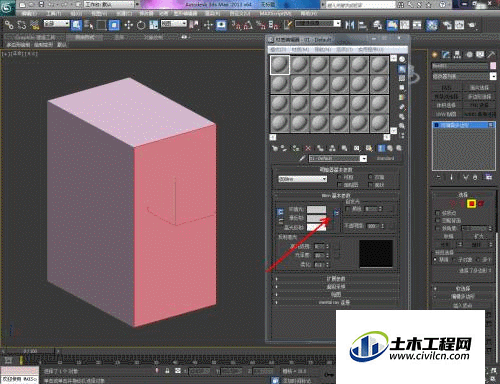Open the Hierarchy panel tab

point(457,55)
